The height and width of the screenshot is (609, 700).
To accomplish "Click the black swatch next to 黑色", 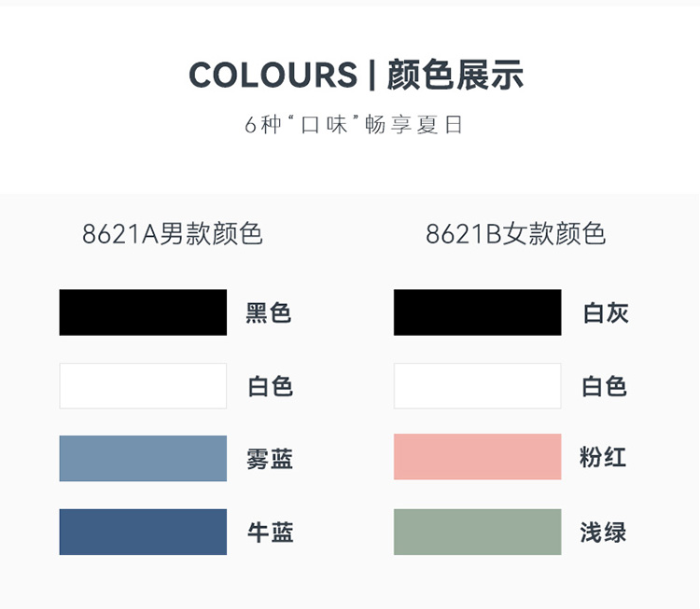I will [x=143, y=312].
